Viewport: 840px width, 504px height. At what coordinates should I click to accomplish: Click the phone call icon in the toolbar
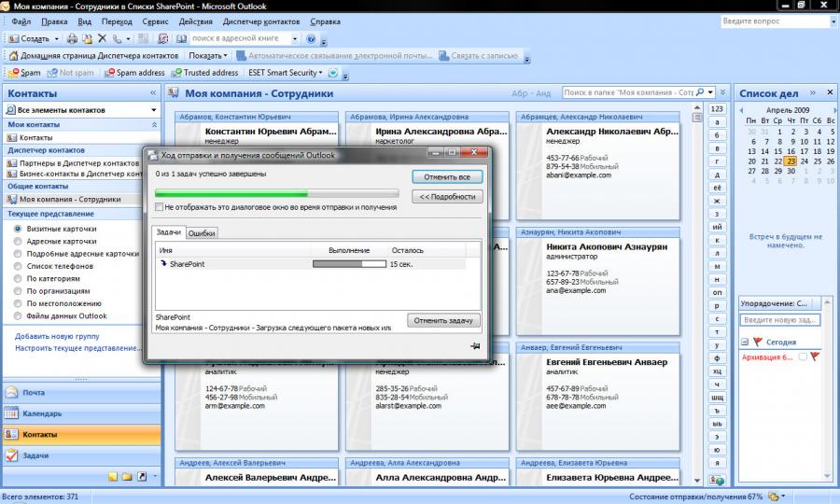[x=117, y=38]
